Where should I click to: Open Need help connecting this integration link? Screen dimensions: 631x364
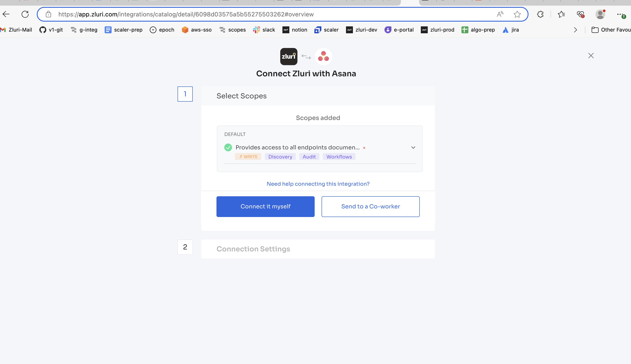click(x=318, y=184)
